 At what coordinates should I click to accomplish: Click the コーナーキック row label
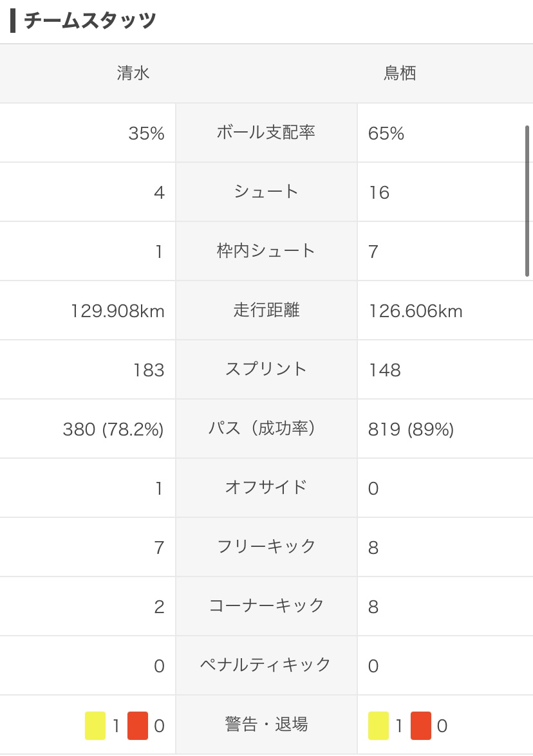tap(266, 606)
